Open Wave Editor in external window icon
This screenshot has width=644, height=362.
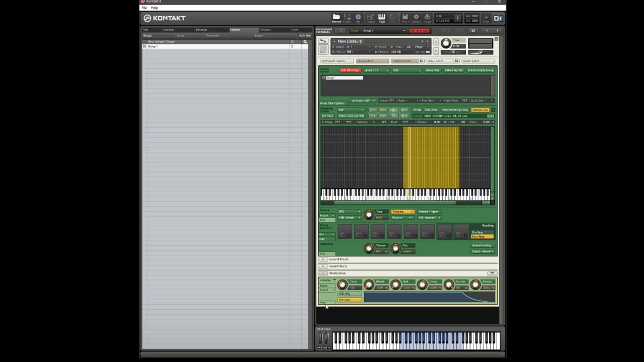pos(456,61)
